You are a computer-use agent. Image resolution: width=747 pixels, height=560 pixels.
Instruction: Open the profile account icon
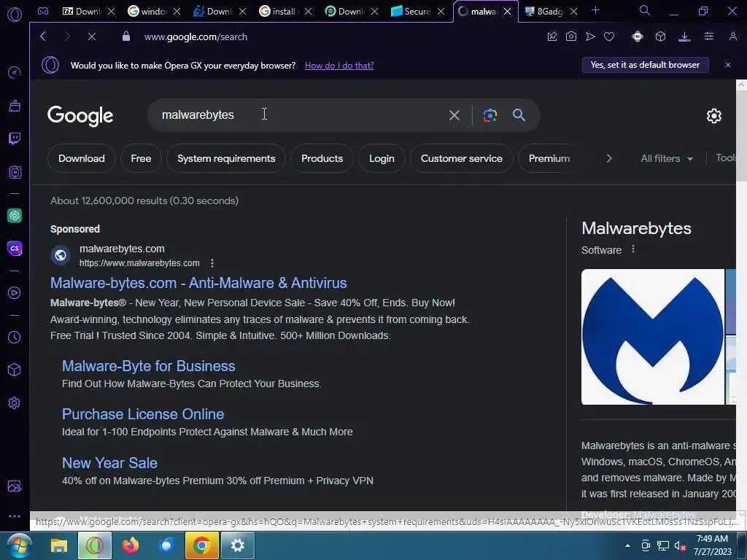[733, 36]
